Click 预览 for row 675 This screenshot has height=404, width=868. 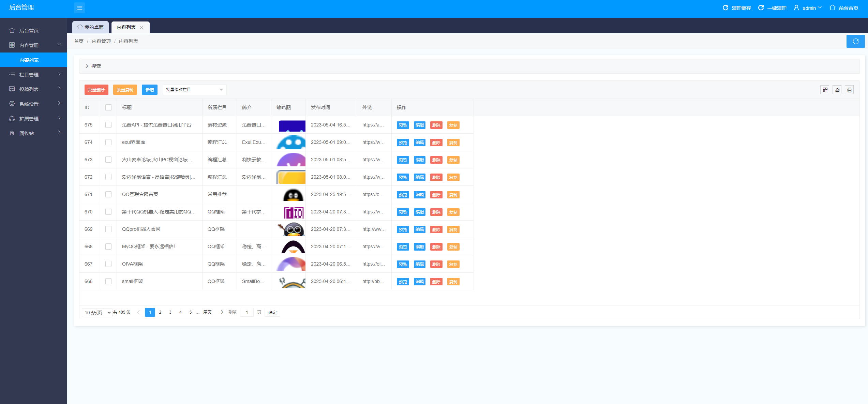(403, 125)
